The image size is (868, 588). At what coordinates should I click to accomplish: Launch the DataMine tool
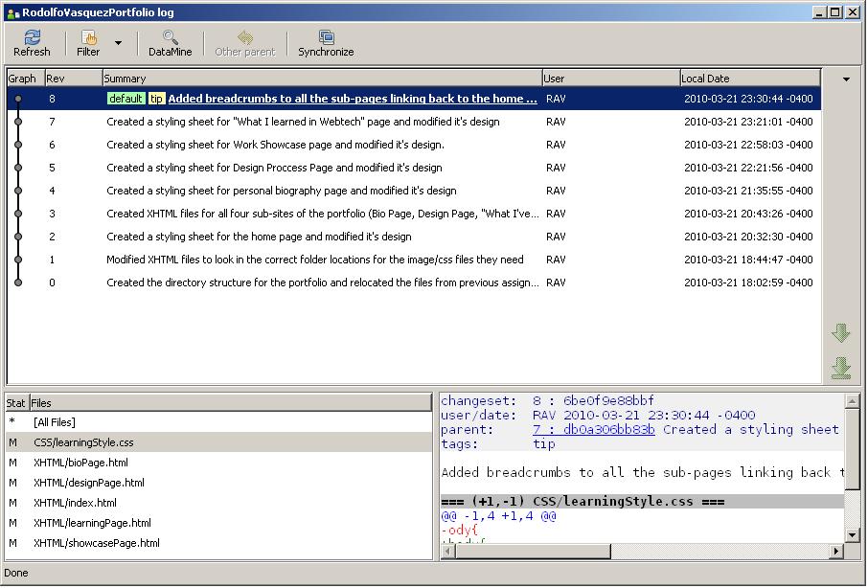click(x=170, y=43)
